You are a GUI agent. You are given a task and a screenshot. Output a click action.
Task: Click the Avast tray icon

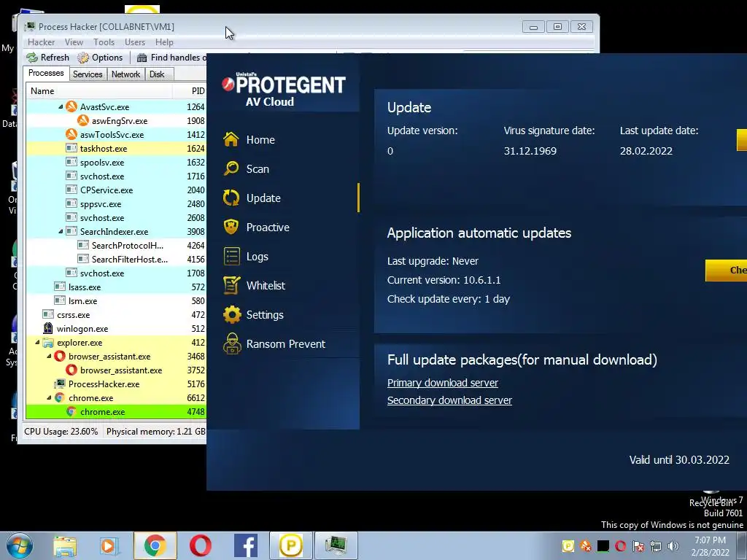586,545
